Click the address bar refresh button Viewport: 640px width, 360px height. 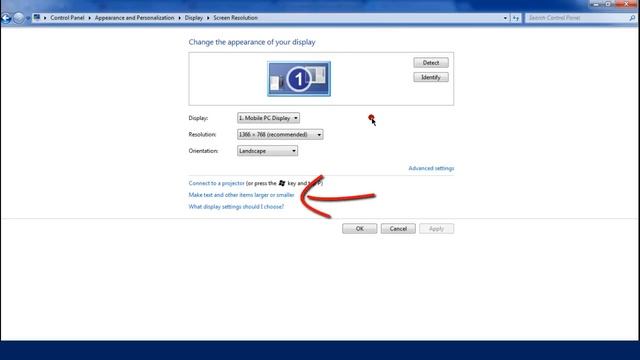pos(516,18)
